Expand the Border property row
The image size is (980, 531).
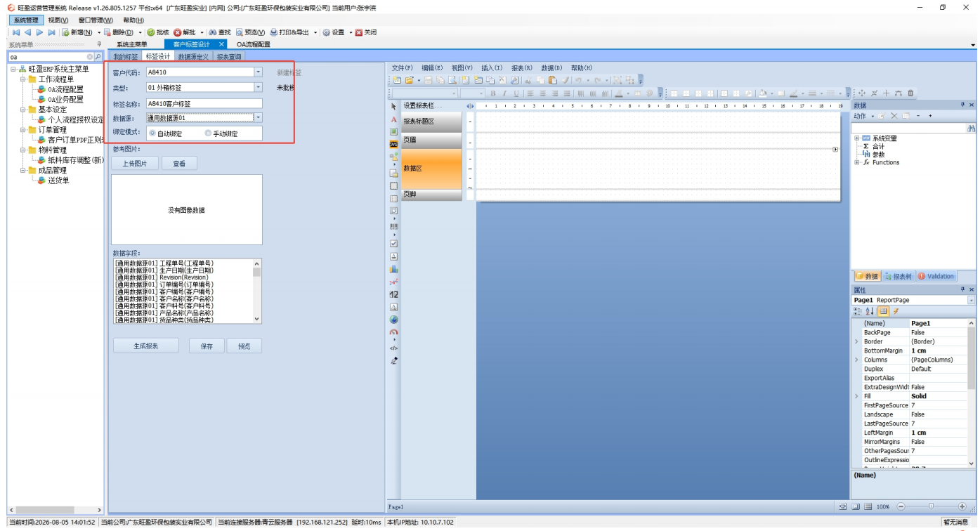tap(856, 341)
